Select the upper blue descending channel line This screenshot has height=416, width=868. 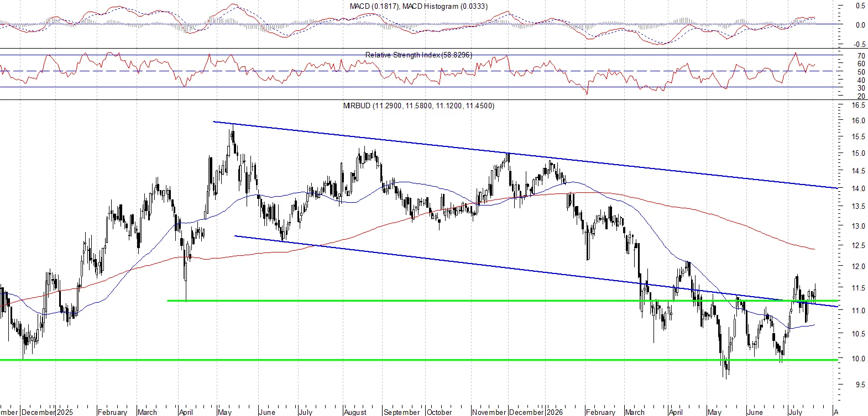pos(525,155)
